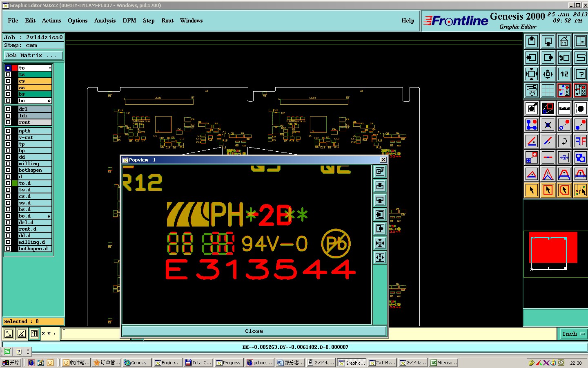Click the net select arrow tool
The height and width of the screenshot is (368, 588).
point(581,190)
